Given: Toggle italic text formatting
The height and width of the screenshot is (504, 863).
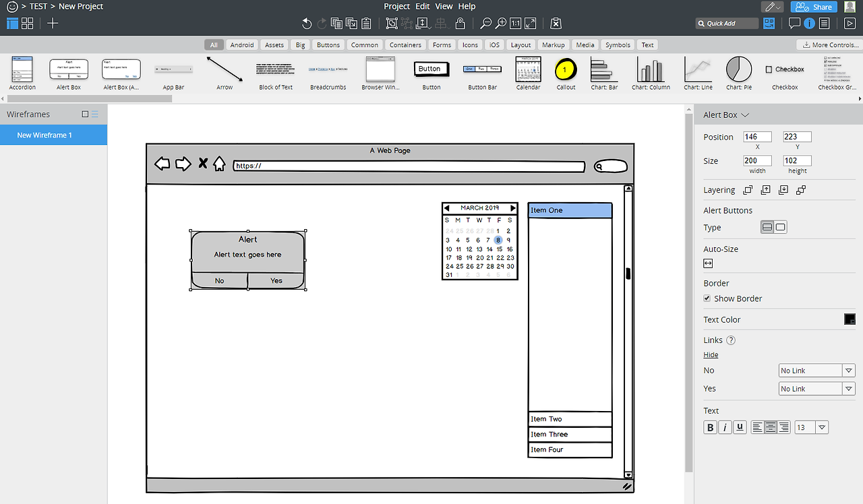Looking at the screenshot, I should click(725, 427).
